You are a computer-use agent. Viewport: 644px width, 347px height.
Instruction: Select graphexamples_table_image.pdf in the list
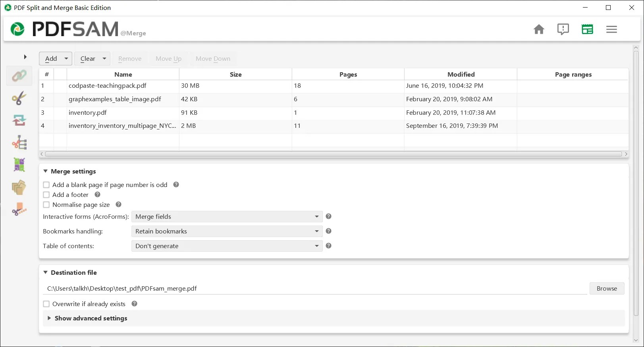pos(334,99)
